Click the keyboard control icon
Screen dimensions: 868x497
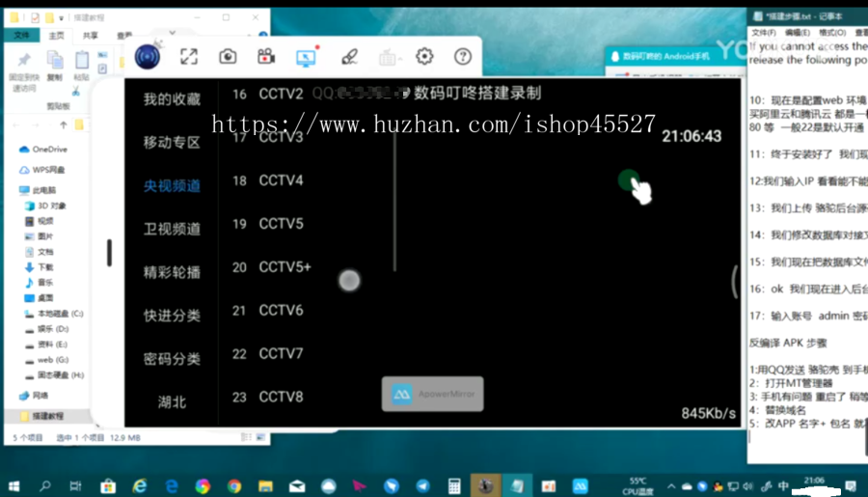(x=388, y=57)
